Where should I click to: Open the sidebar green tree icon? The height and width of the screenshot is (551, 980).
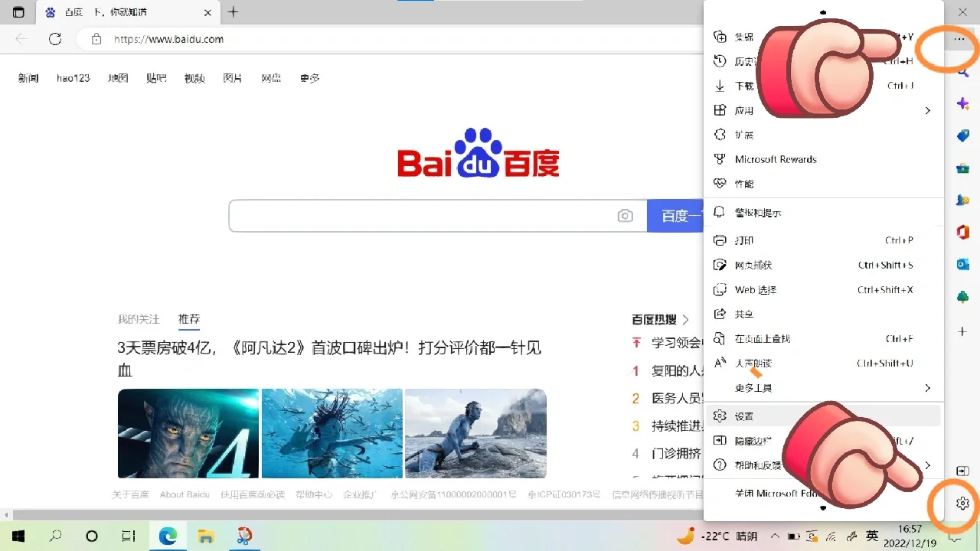[x=963, y=296]
